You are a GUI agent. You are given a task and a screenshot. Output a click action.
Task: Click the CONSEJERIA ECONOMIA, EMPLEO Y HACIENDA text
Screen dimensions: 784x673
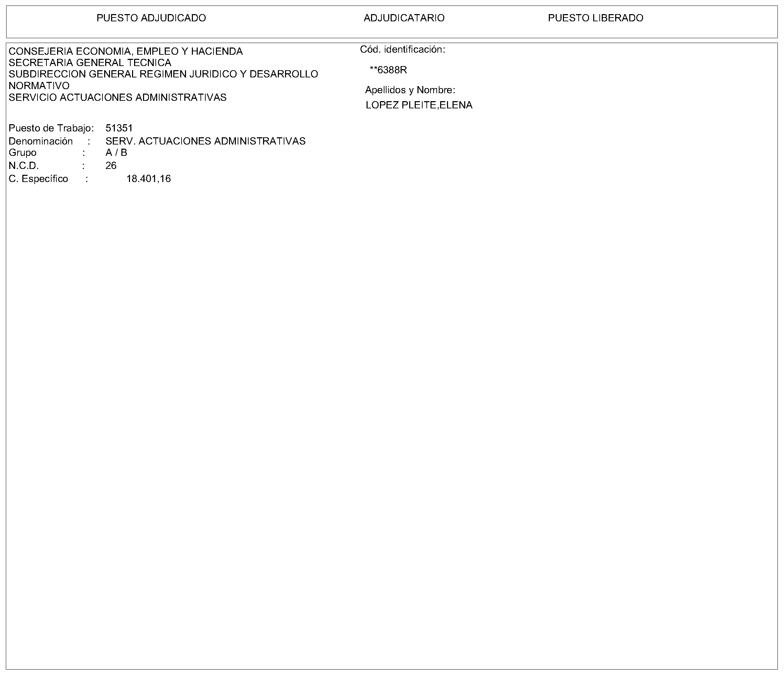pyautogui.click(x=126, y=51)
